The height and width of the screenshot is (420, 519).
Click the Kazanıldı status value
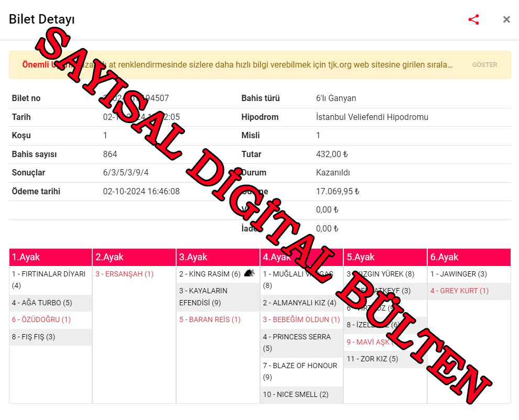[x=333, y=172]
